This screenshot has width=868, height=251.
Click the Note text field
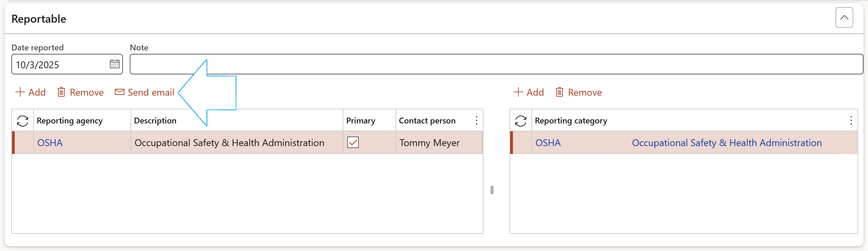[x=496, y=64]
